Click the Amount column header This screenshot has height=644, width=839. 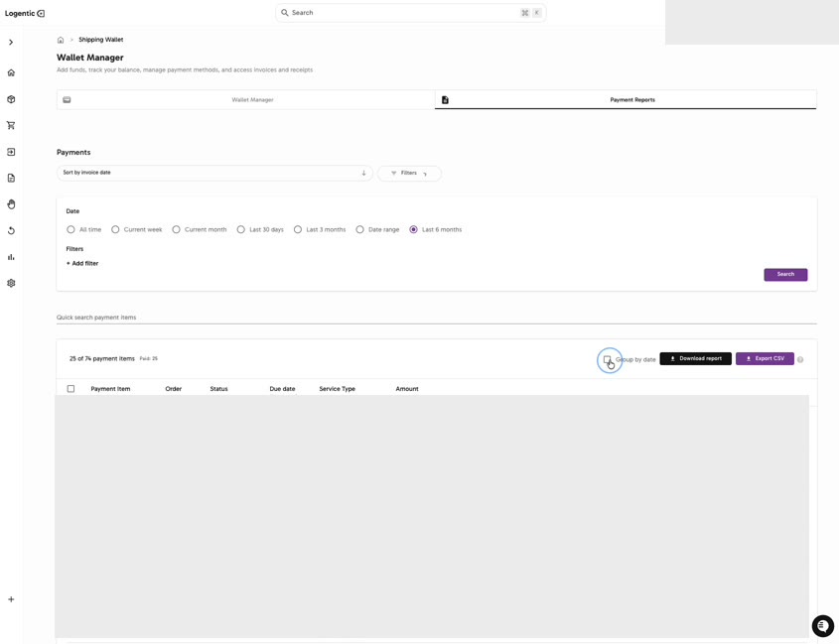[407, 389]
